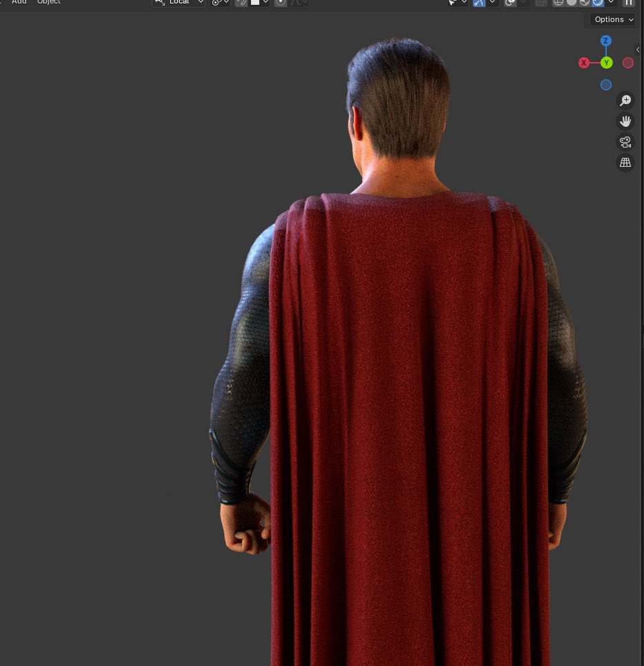This screenshot has height=666, width=644.
Task: Click the Z axis on navigation gizmo
Action: pyautogui.click(x=605, y=41)
